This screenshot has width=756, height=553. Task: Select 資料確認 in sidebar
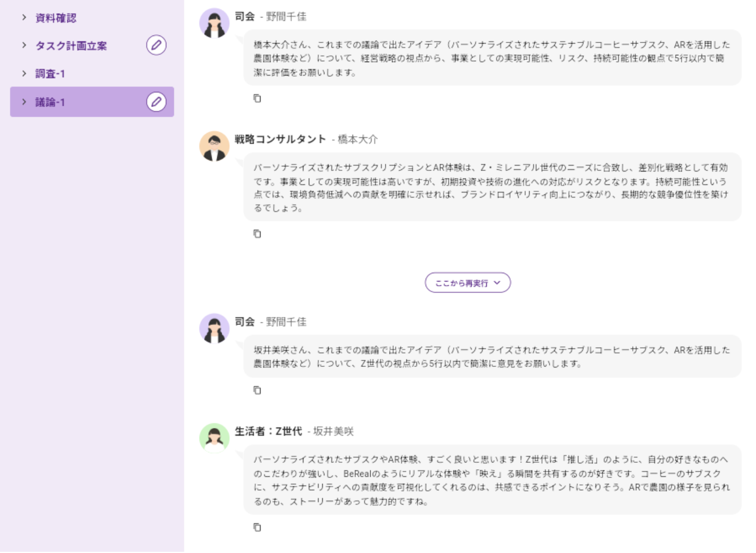56,18
